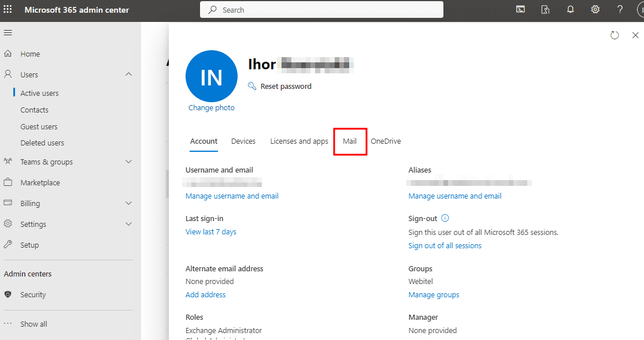Expand the Billing section chevron
The height and width of the screenshot is (340, 644).
pyautogui.click(x=128, y=203)
